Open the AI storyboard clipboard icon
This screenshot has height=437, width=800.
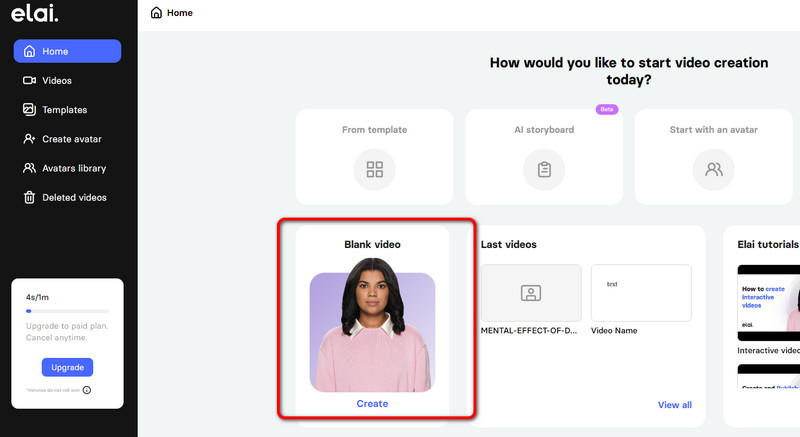tap(544, 169)
